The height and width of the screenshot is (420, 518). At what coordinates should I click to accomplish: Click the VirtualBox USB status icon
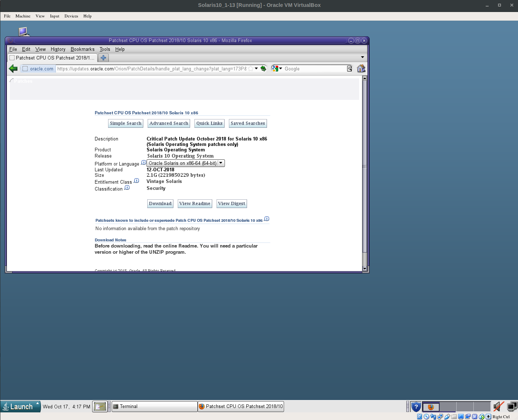tap(447, 417)
